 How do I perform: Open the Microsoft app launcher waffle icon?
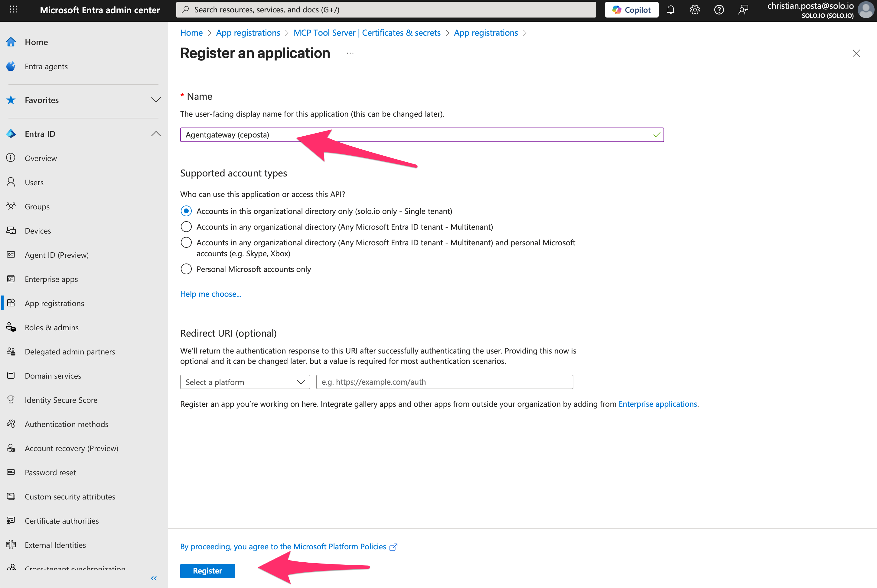coord(14,10)
